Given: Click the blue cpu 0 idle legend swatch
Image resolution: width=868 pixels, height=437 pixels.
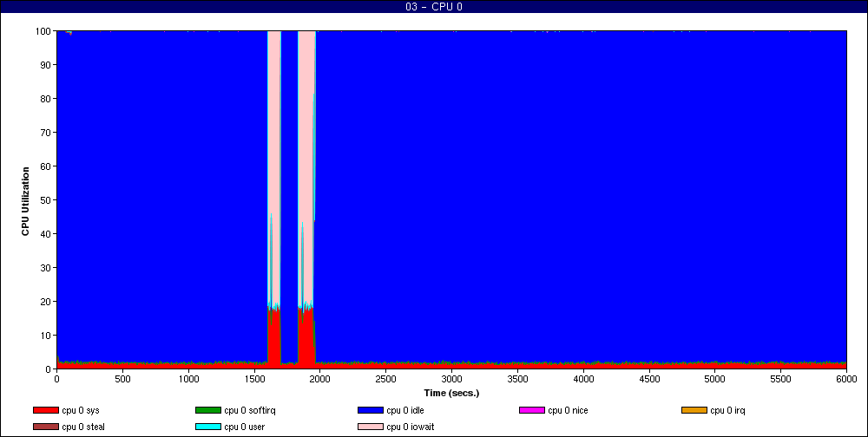Looking at the screenshot, I should coord(371,410).
